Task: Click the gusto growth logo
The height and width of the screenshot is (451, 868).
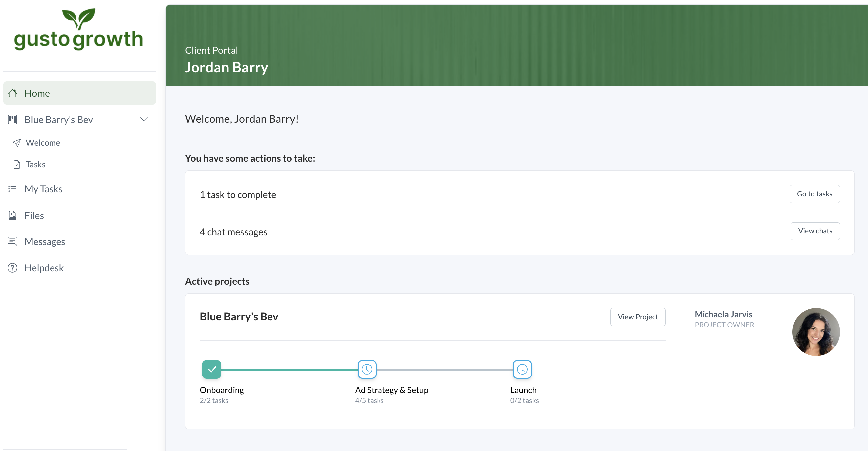Action: [78, 30]
